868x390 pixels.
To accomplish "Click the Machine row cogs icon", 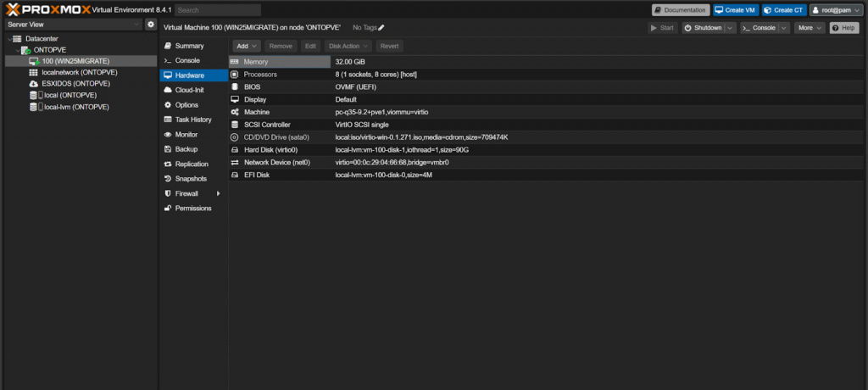I will (x=234, y=112).
